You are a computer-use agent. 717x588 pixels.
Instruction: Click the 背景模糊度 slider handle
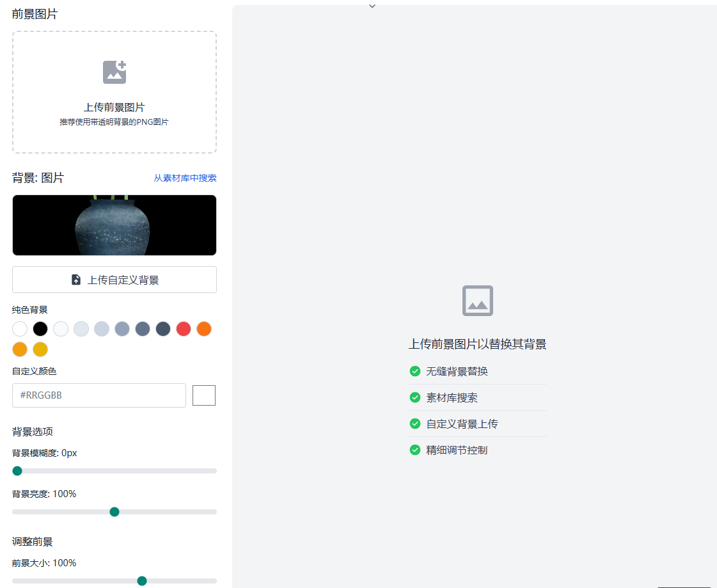(x=17, y=470)
